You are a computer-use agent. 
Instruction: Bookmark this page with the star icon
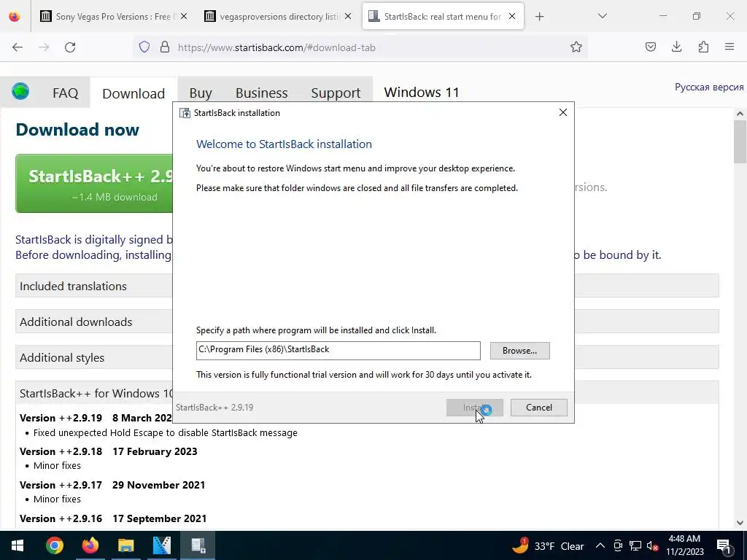[x=576, y=47]
